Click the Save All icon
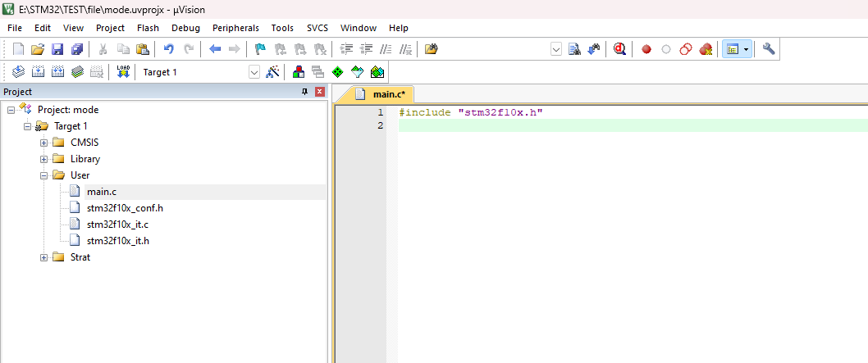This screenshot has width=868, height=363. 75,49
